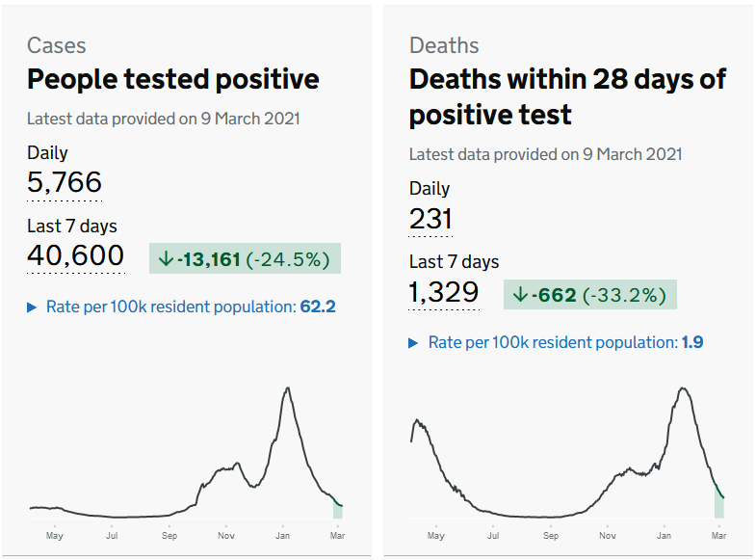
Task: Click the January peak on cases chart
Action: (286, 388)
